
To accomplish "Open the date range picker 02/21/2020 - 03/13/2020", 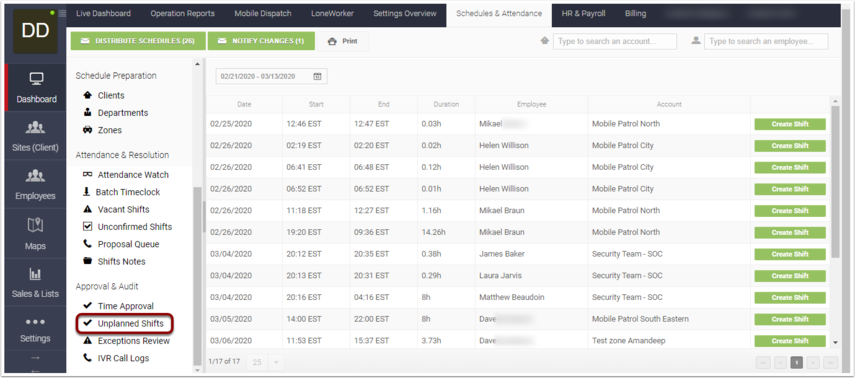I will 272,76.
